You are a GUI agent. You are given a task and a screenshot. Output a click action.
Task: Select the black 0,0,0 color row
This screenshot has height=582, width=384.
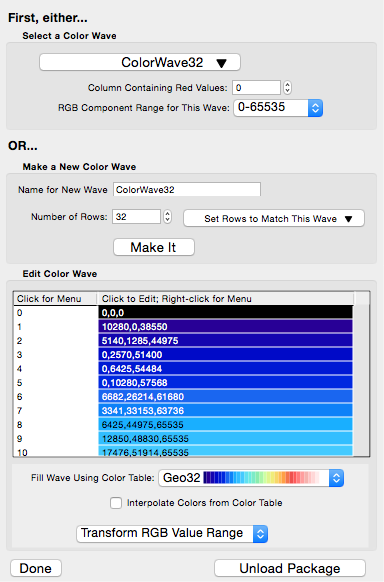(x=226, y=313)
